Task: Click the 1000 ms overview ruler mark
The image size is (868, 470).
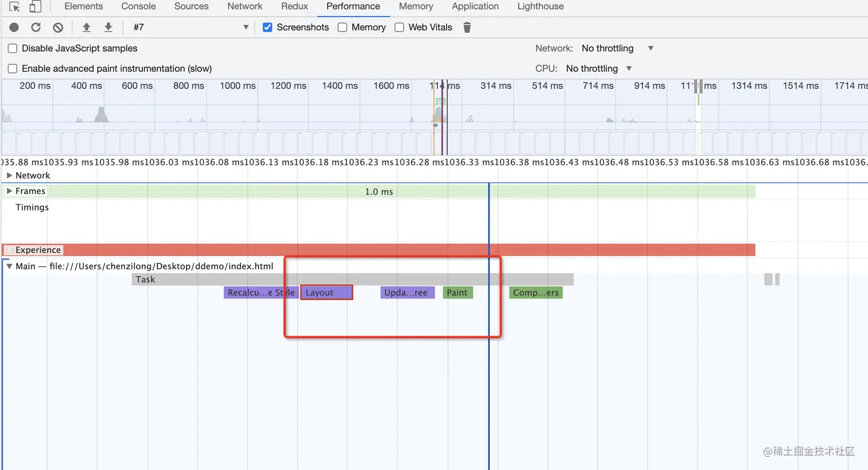Action: pos(238,86)
